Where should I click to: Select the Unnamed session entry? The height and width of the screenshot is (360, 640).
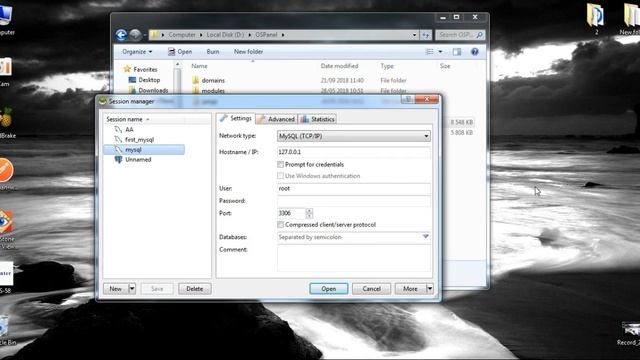coord(138,160)
